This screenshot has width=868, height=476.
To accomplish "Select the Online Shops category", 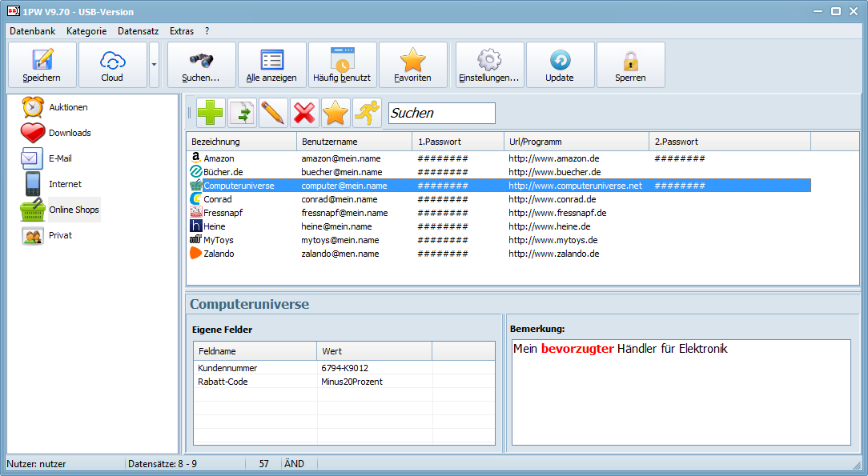I will 74,210.
